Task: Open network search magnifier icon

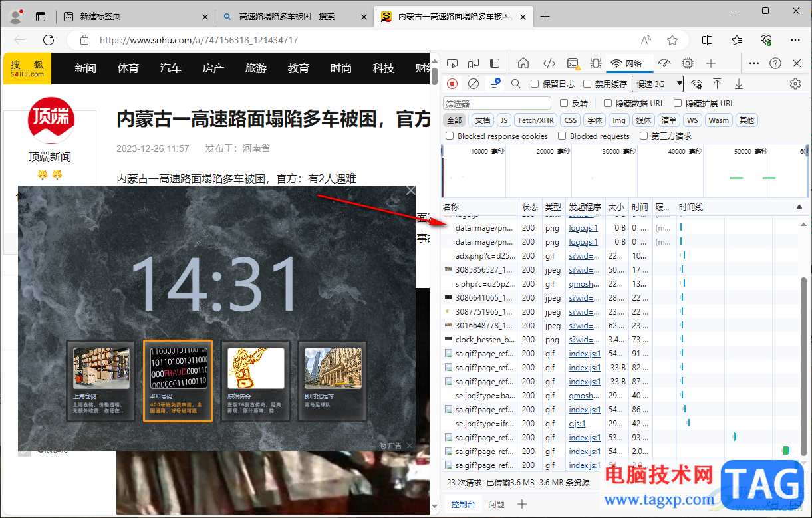Action: click(516, 84)
